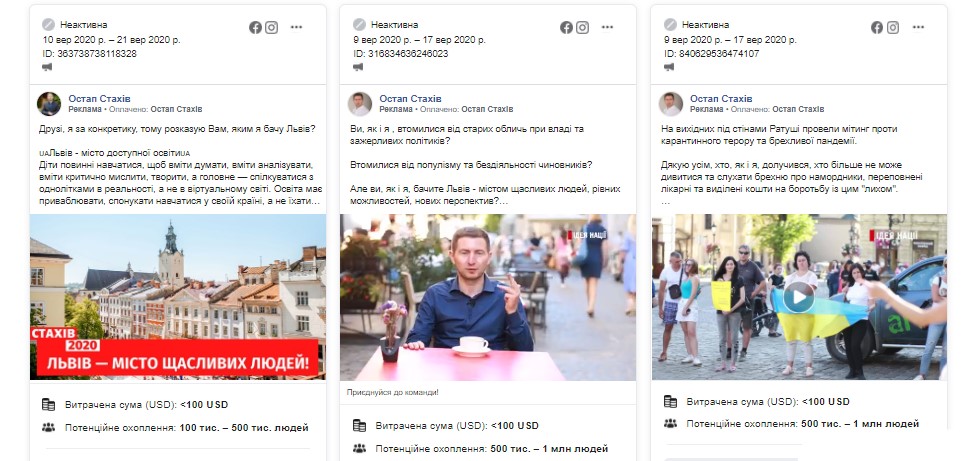Open Остап Стахів page link in first ad
Image resolution: width=969 pixels, height=461 pixels.
click(99, 99)
